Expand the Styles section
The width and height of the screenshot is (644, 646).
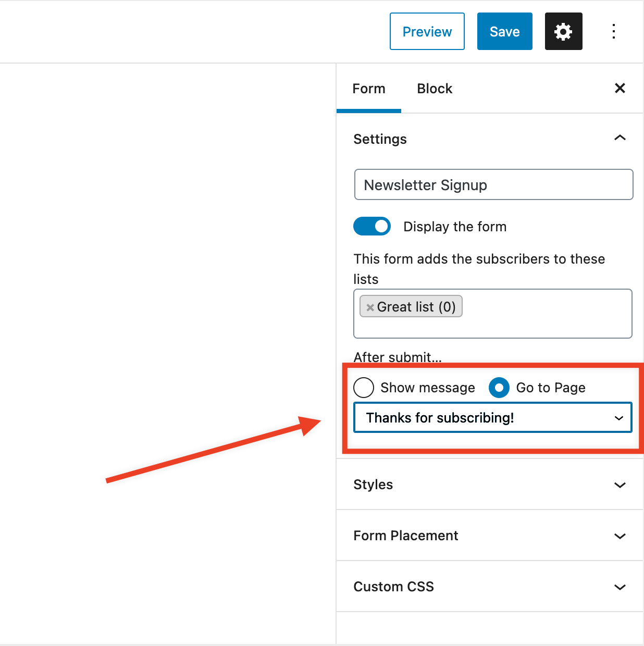(x=490, y=484)
